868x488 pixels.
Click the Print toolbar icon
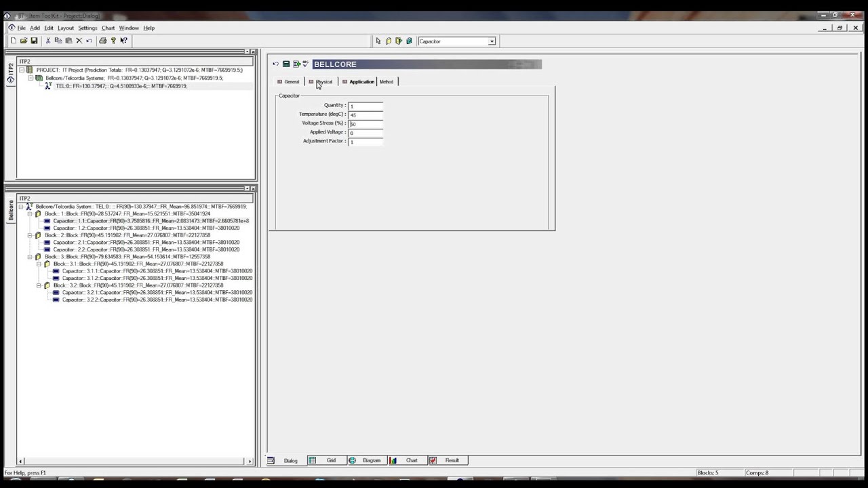tap(102, 41)
